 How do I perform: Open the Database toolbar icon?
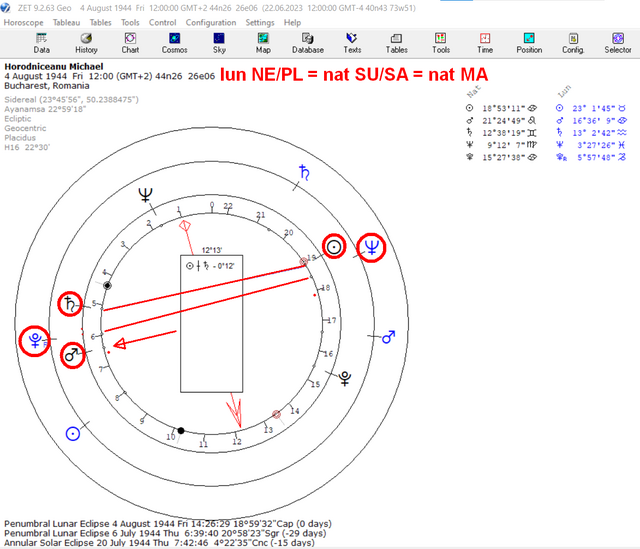(308, 43)
